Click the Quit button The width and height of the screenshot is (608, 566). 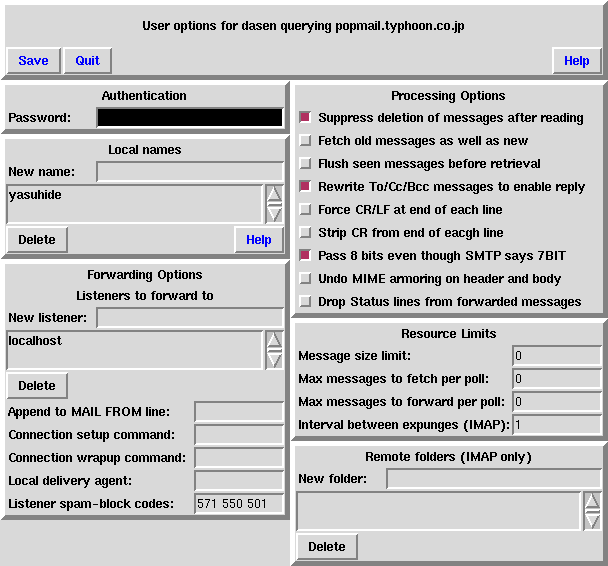[88, 60]
